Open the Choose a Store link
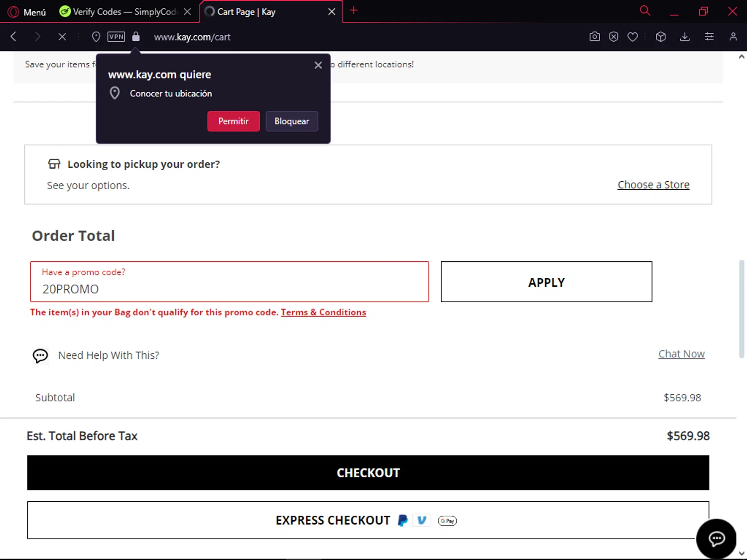The image size is (747, 560). tap(653, 185)
